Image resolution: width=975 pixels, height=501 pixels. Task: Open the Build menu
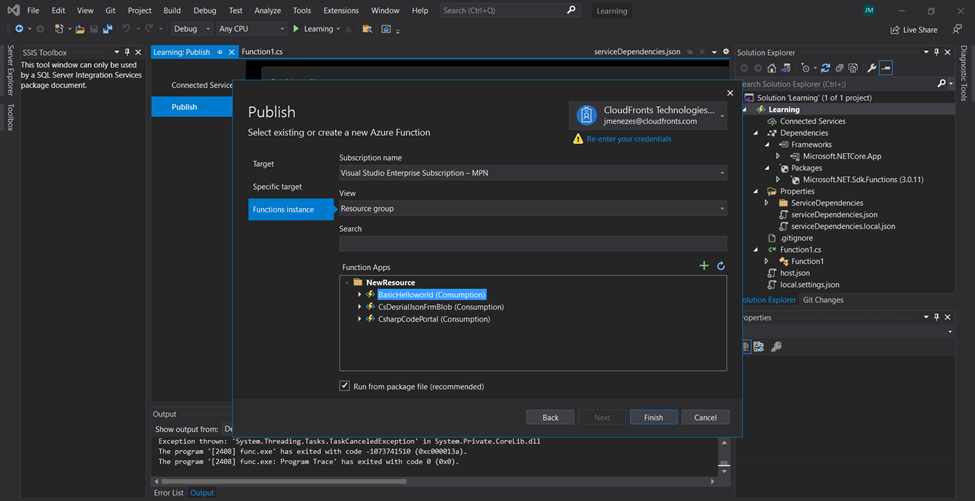coord(172,11)
